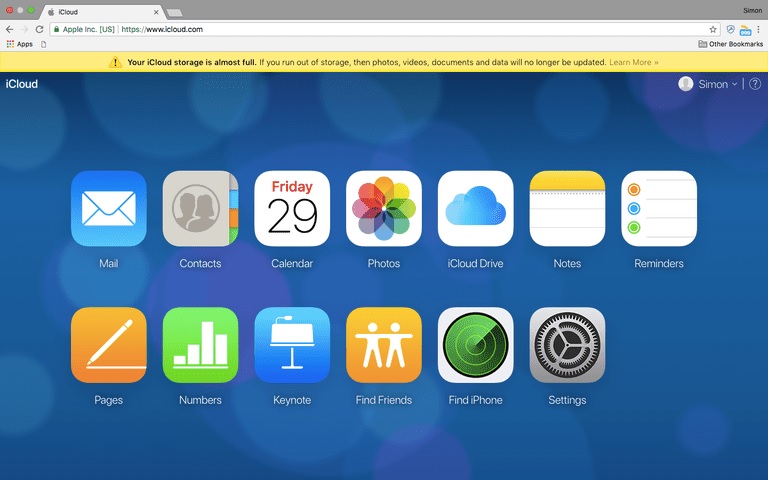The width and height of the screenshot is (768, 480).
Task: Click the Chrome profile name Simon
Action: click(x=752, y=10)
